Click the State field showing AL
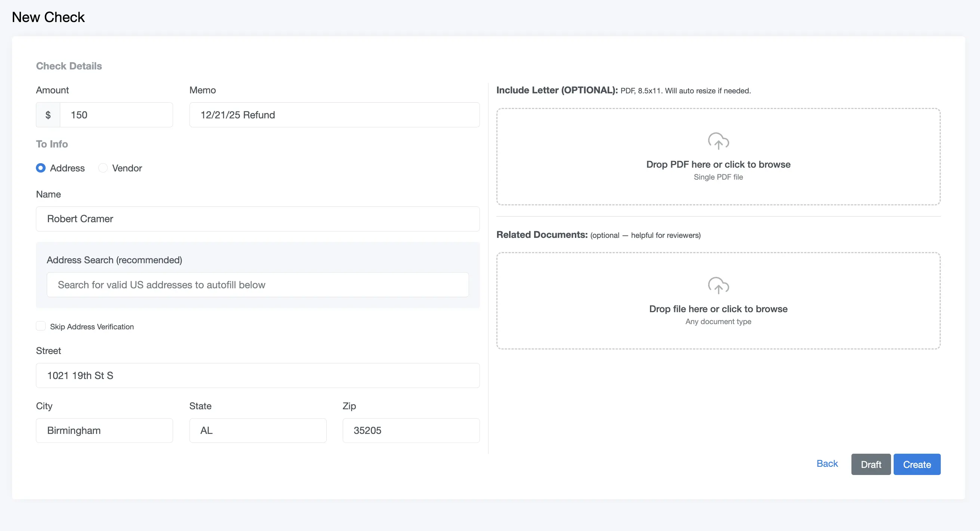 click(x=258, y=430)
